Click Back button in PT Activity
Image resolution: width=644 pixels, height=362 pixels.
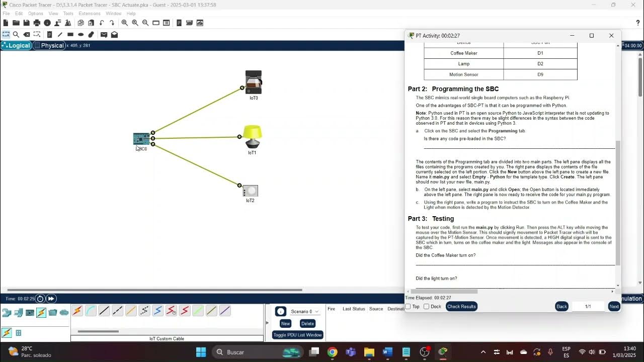click(561, 307)
